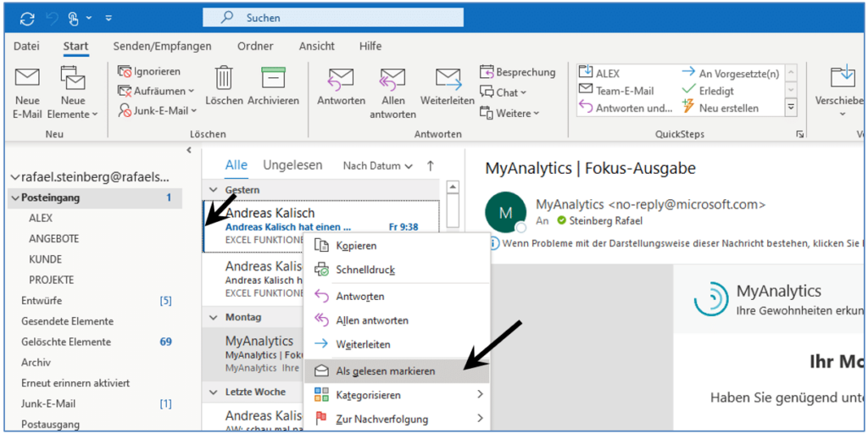The width and height of the screenshot is (868, 434).
Task: Choose Allen antworten in context menu
Action: pyautogui.click(x=397, y=320)
